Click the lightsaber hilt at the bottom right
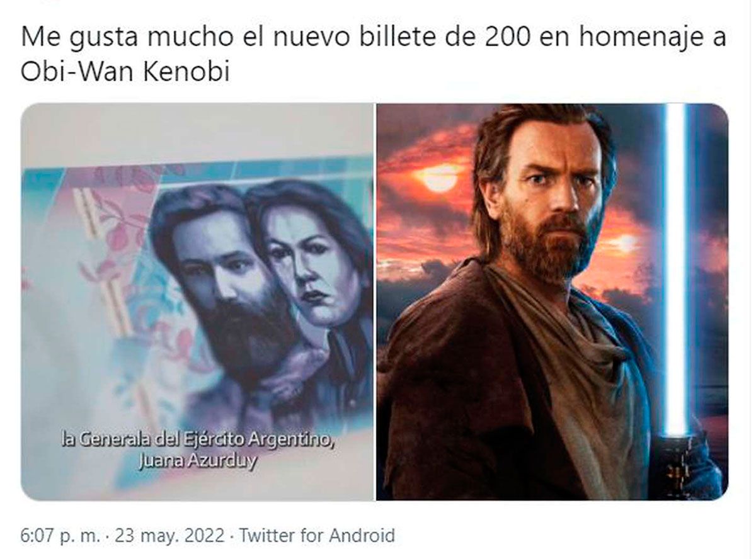 click(x=679, y=465)
